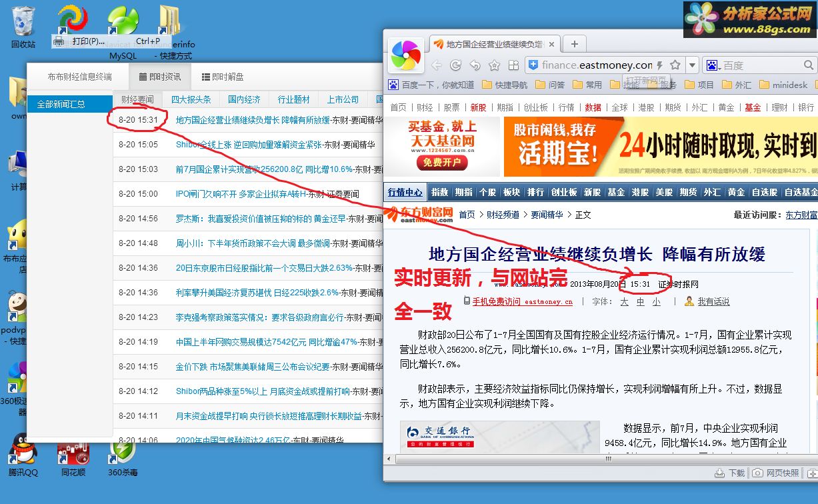818x504 pixels.
Task: Close the 地方国企经营业绩 browser tab
Action: pyautogui.click(x=551, y=45)
